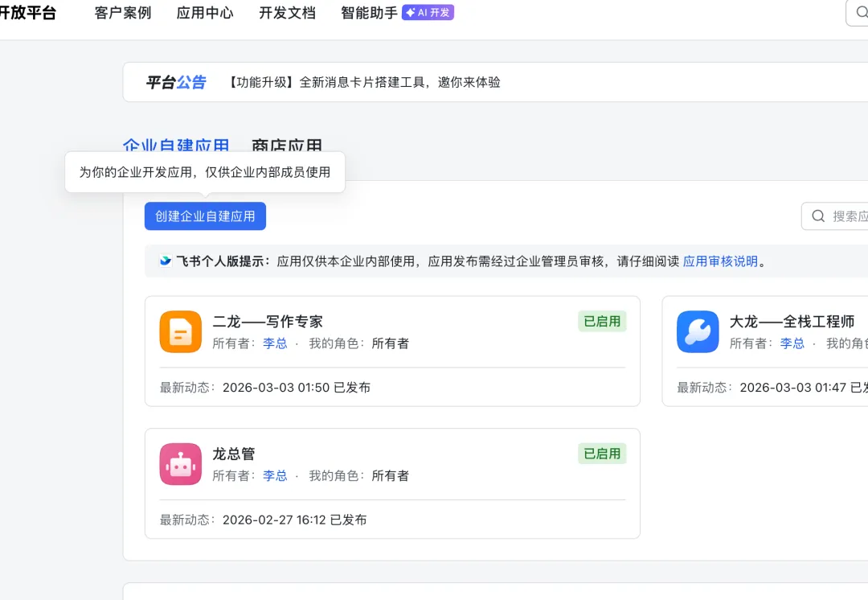Click the 龙总管 app title
The width and height of the screenshot is (868, 600).
234,454
